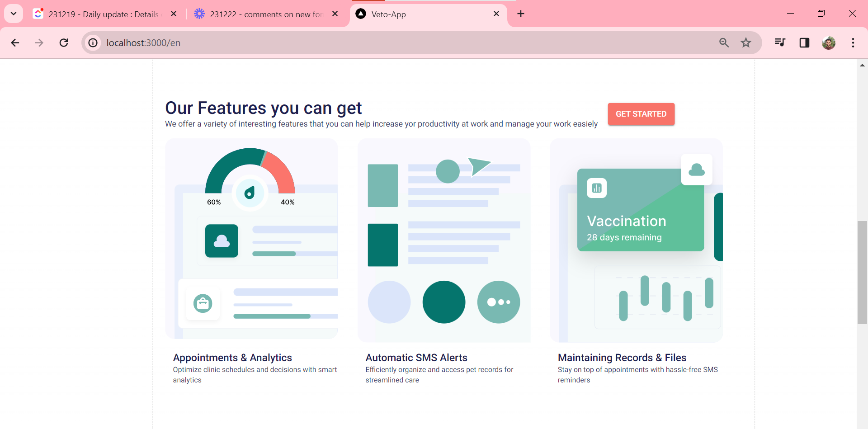The width and height of the screenshot is (868, 429).
Task: Open the browser zoom magnifier icon
Action: pyautogui.click(x=724, y=42)
